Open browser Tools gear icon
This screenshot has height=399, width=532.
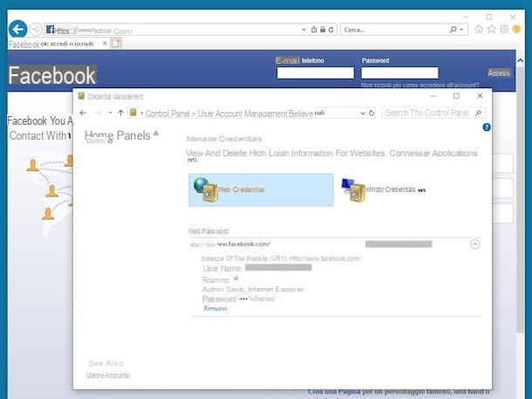click(504, 29)
